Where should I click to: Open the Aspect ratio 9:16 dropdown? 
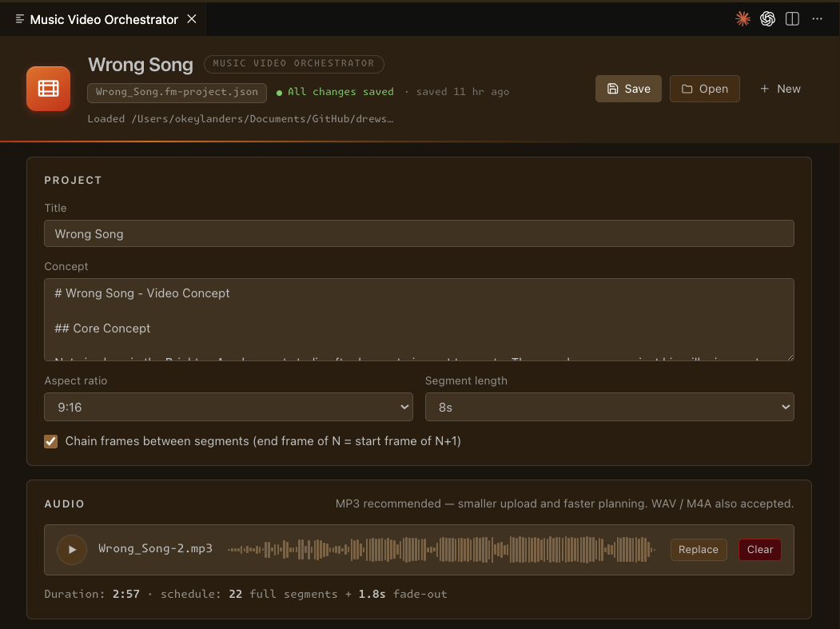click(229, 407)
